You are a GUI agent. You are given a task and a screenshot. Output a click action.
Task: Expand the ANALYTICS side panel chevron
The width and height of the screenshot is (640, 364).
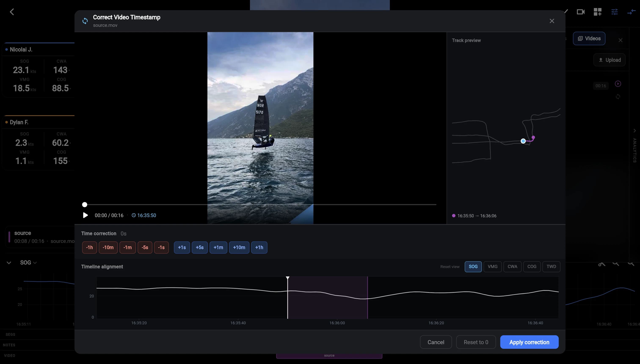coord(634,131)
